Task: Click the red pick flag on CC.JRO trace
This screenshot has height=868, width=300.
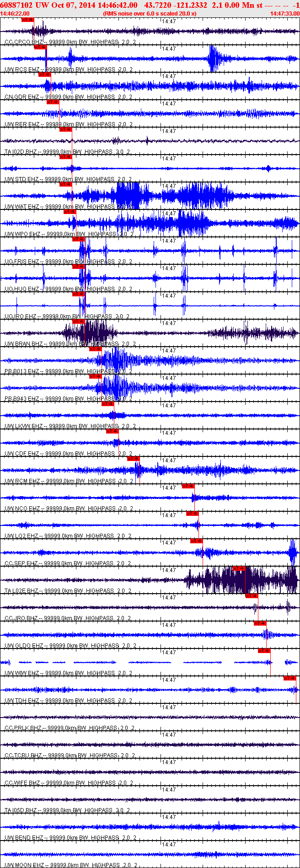Action: coord(252,596)
